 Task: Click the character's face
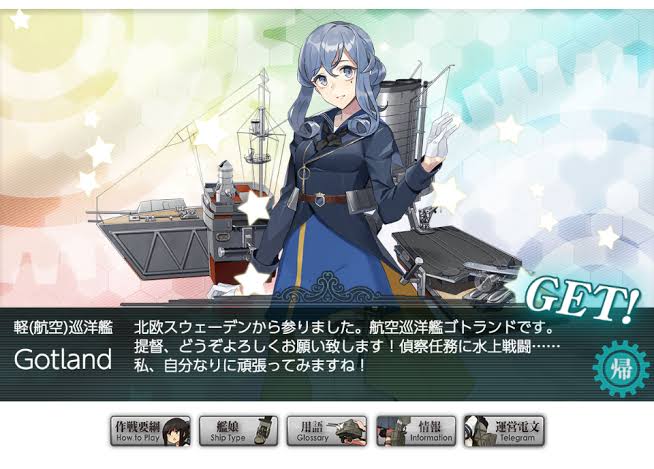[x=336, y=81]
